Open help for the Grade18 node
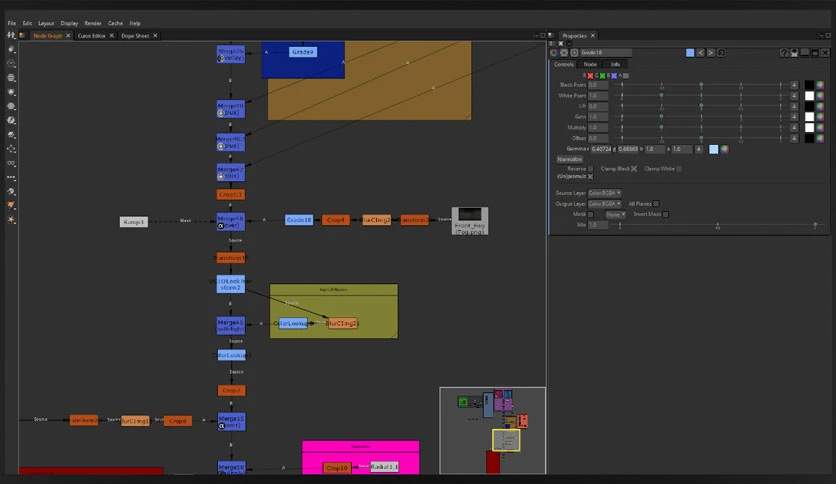Viewport: 836px width, 484px height. pos(784,53)
